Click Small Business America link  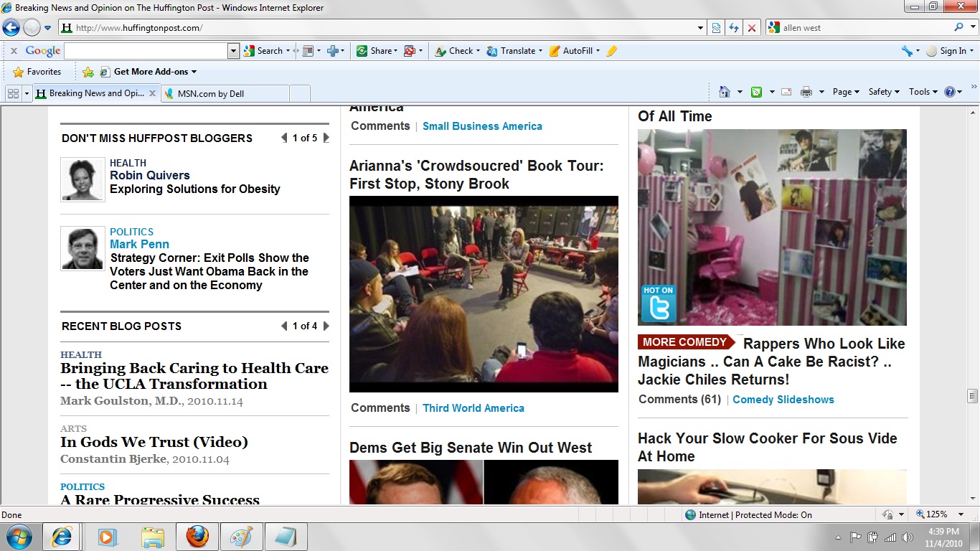(482, 126)
